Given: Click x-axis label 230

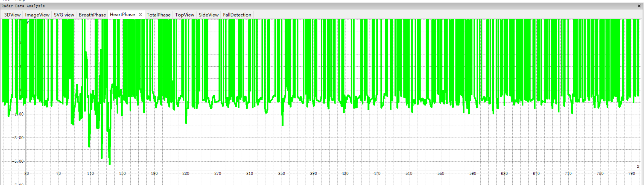Looking at the screenshot, I should 186,173.
